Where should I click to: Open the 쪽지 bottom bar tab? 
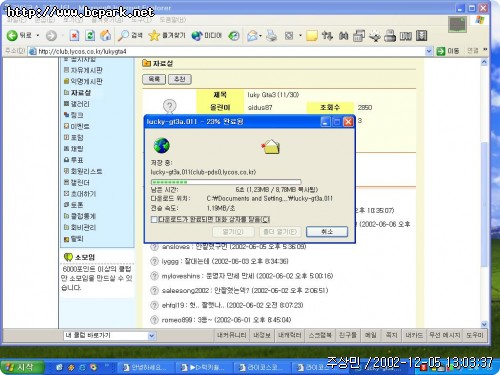click(391, 335)
